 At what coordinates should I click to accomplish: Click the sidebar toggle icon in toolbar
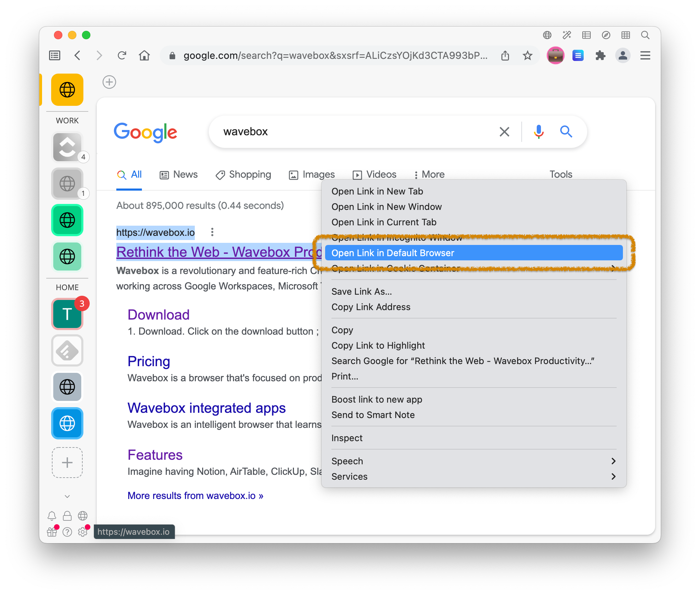tap(55, 55)
